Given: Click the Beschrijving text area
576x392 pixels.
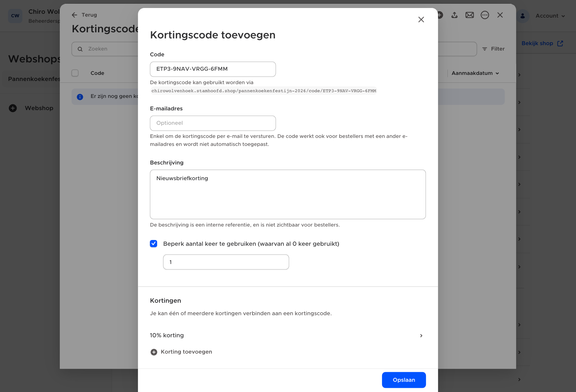Looking at the screenshot, I should (x=288, y=194).
